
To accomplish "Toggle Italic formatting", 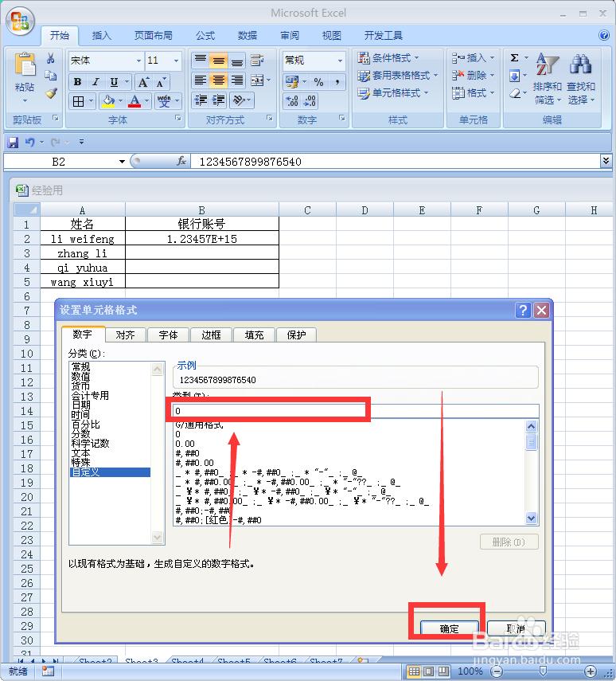I will coord(96,82).
